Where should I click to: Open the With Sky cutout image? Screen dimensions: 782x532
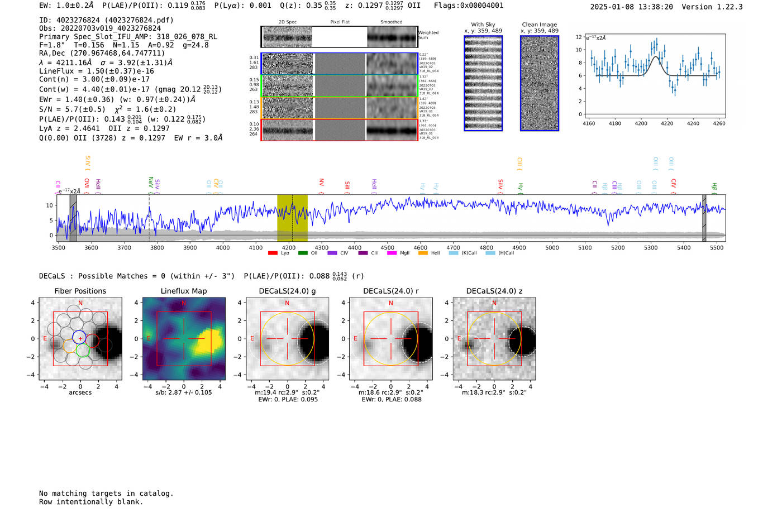483,83
